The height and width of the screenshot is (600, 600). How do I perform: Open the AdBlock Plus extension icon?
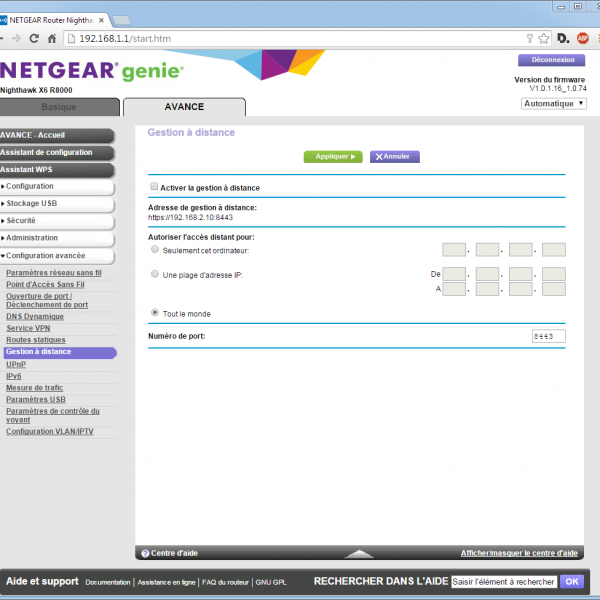coord(585,38)
